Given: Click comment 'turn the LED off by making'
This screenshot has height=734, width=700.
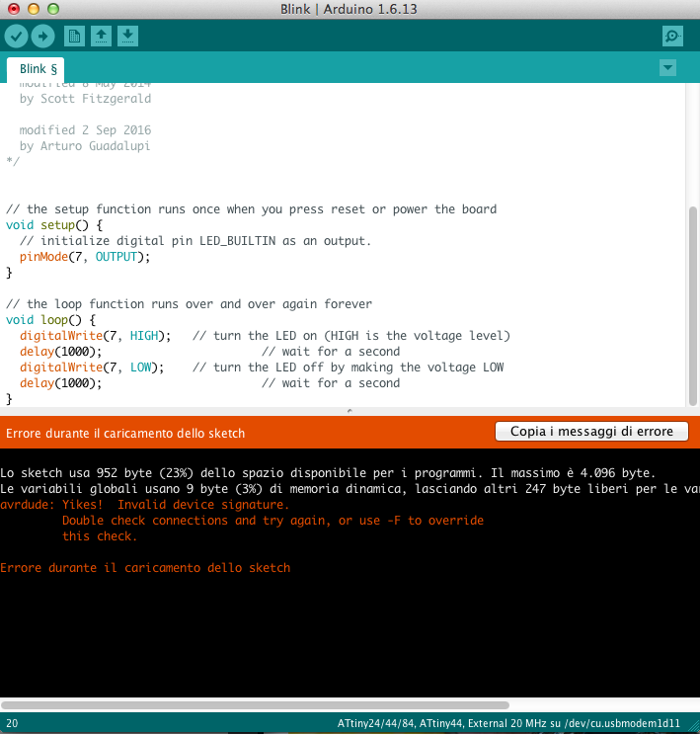Looking at the screenshot, I should 349,367.
